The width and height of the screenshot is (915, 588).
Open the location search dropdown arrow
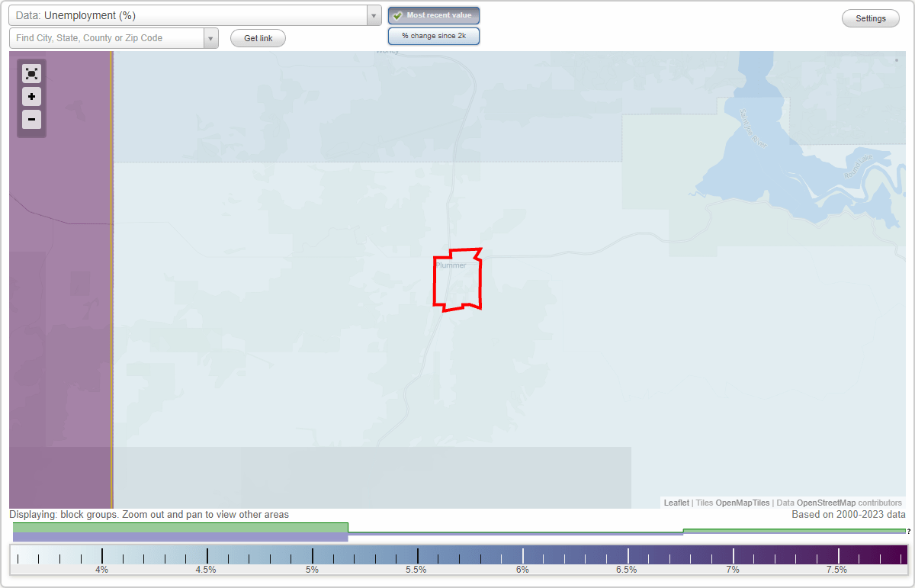point(211,38)
